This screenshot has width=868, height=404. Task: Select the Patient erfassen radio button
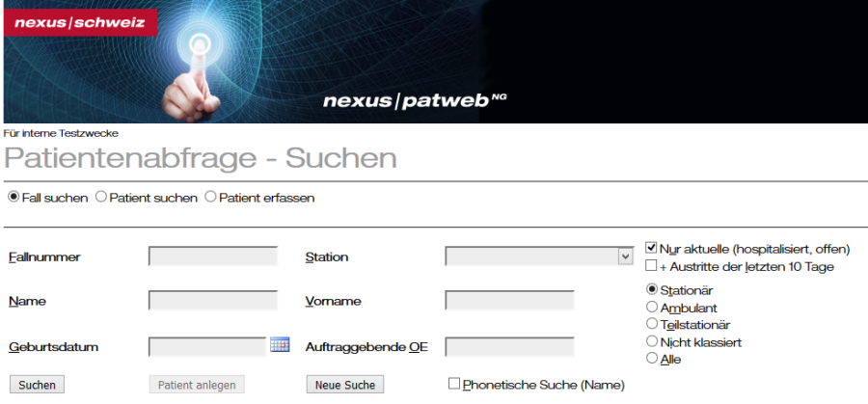coord(210,197)
